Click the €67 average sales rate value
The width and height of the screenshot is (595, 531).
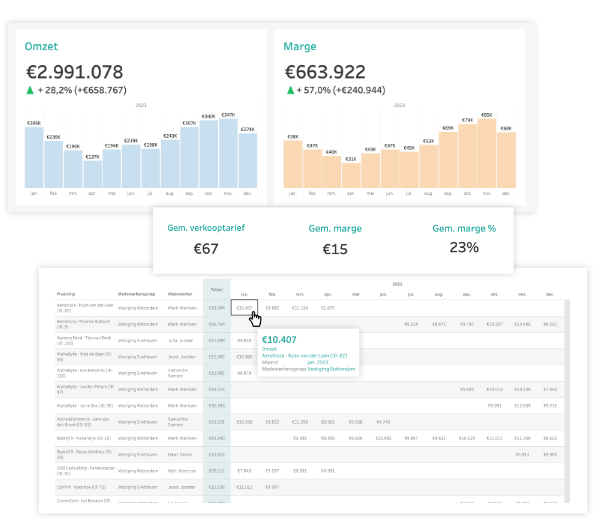[206, 249]
